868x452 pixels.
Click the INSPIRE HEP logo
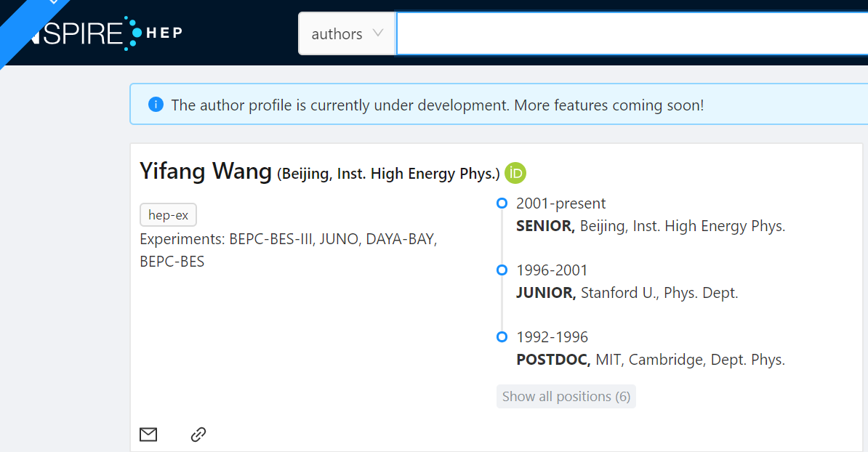105,33
